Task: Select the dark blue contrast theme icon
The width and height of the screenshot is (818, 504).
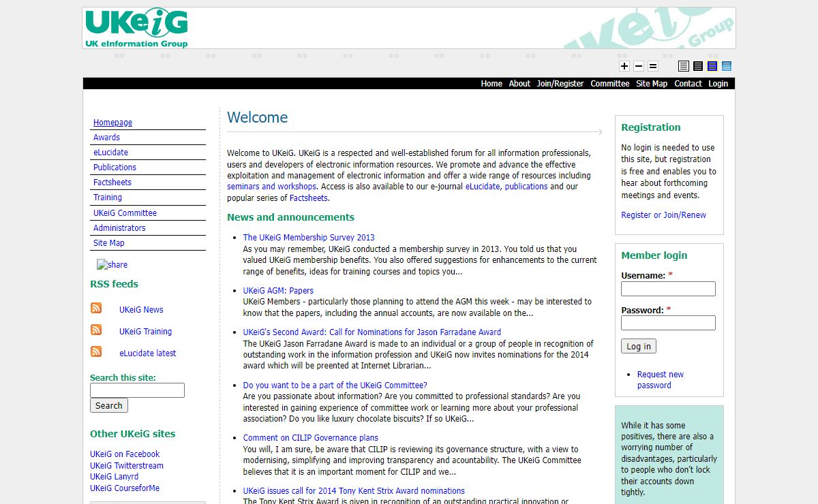Action: click(712, 66)
